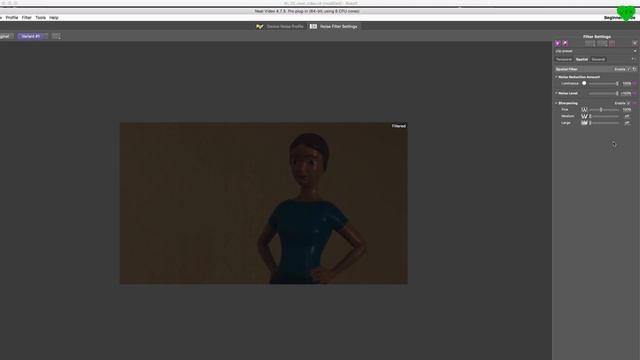Click the add variant icon beside Variant #1
Image resolution: width=640 pixels, height=360 pixels.
tap(56, 36)
